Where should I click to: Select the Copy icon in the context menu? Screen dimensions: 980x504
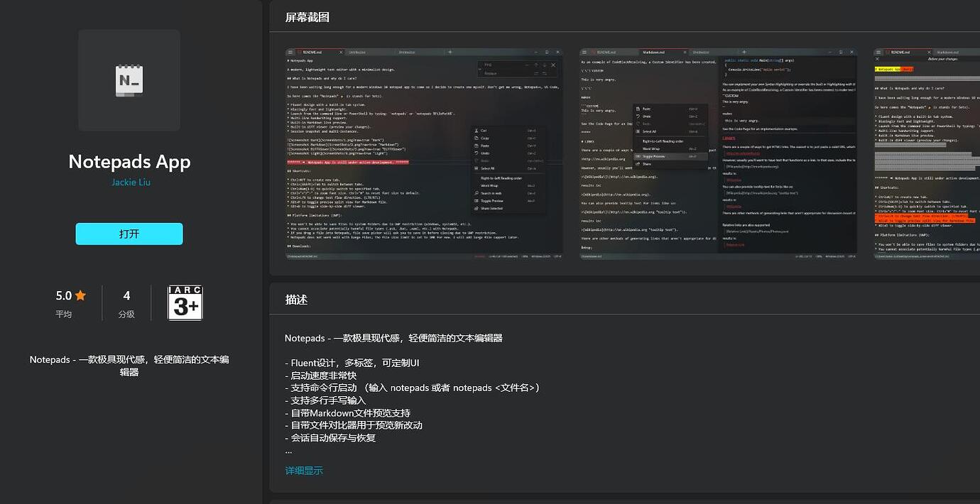476,138
